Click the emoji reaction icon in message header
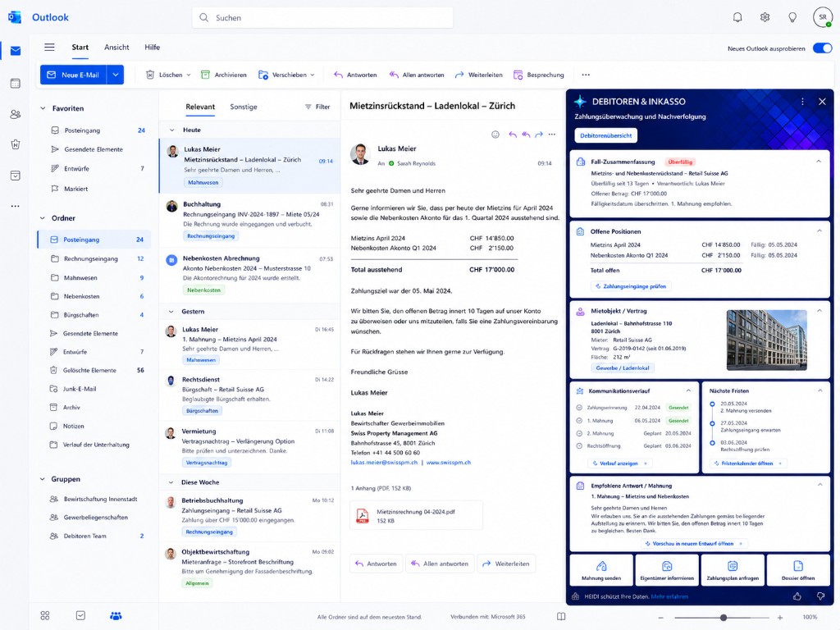Viewport: 840px width, 630px height. pyautogui.click(x=495, y=135)
